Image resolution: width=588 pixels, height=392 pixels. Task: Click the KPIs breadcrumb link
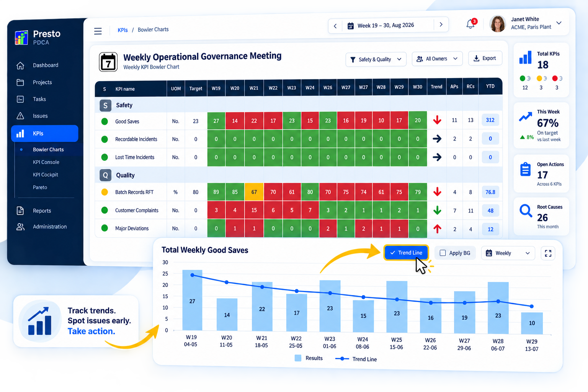(122, 30)
